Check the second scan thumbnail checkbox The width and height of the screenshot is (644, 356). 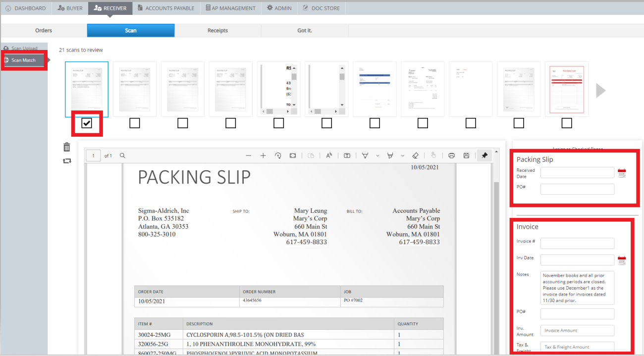click(135, 123)
